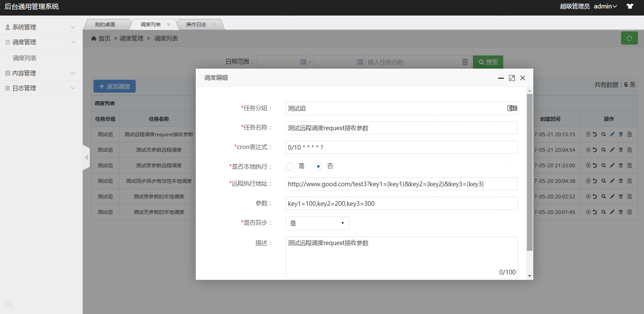Minimize the 调度编辑 dialog
Screen dimensions: 644x314
click(x=501, y=78)
